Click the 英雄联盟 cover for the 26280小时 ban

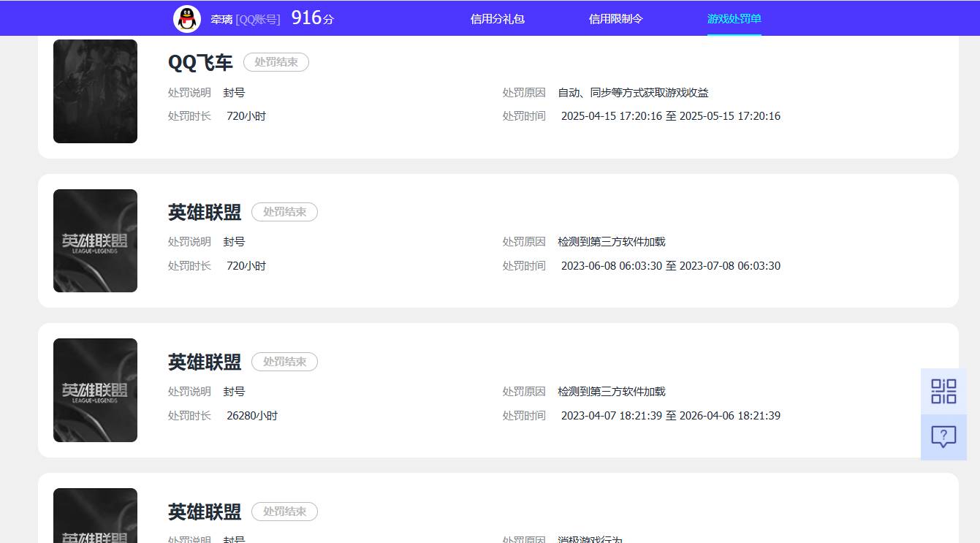(95, 390)
